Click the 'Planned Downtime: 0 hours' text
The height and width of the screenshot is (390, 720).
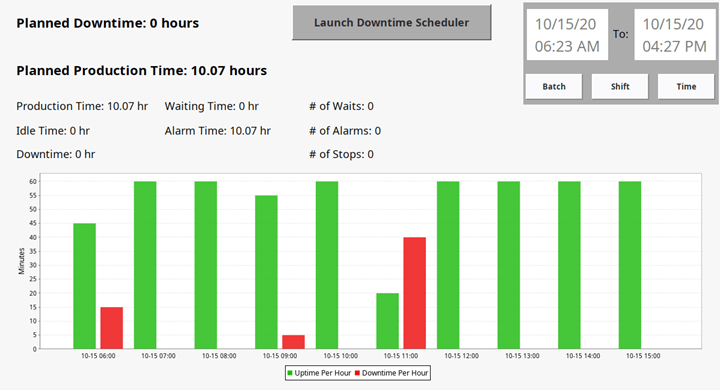coord(107,23)
